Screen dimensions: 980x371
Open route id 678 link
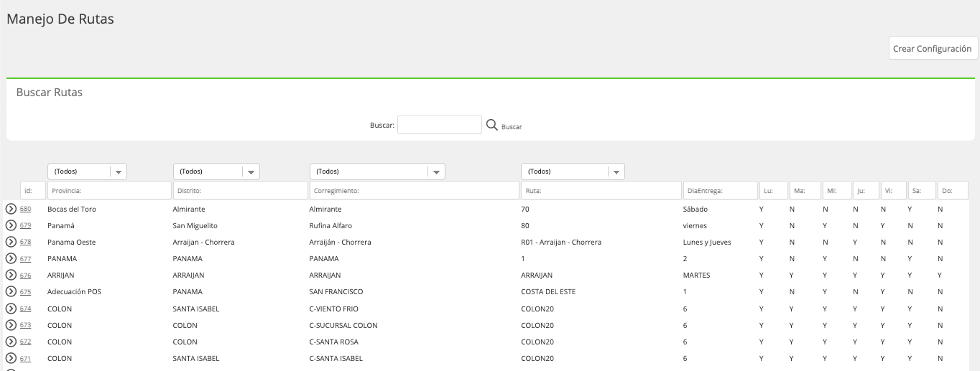[x=25, y=242]
